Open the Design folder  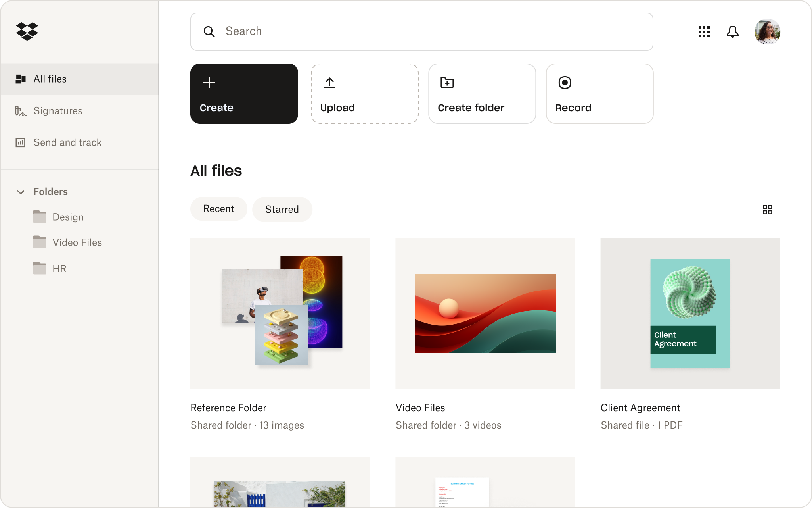click(x=69, y=217)
